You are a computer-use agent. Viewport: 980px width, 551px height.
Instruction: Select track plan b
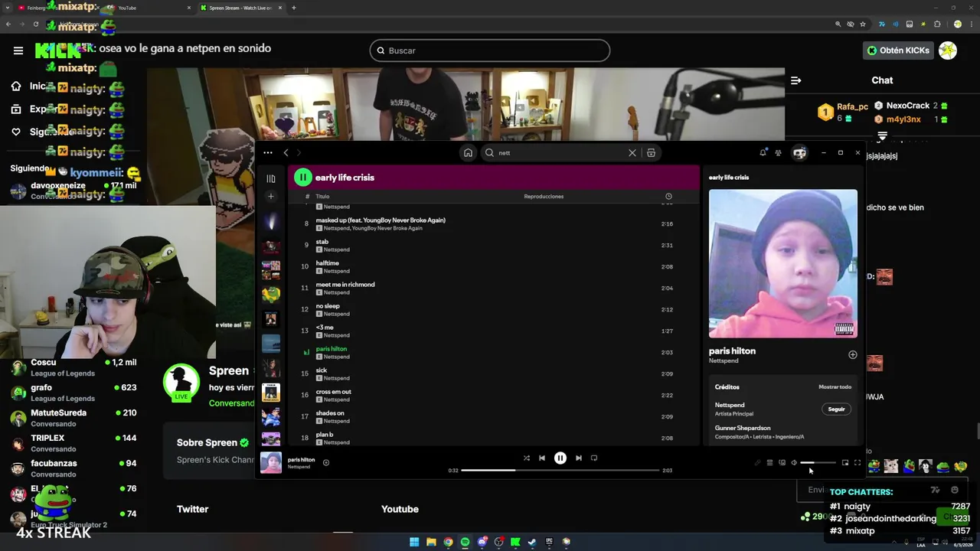pos(494,438)
